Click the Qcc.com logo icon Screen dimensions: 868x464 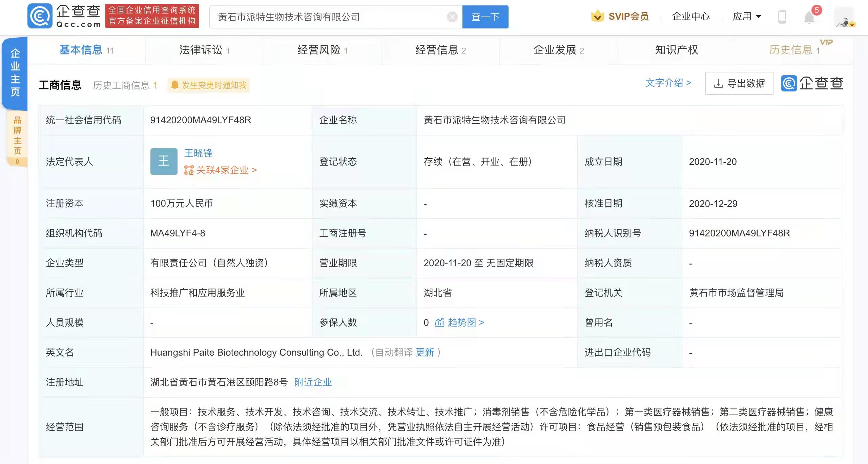[x=40, y=16]
